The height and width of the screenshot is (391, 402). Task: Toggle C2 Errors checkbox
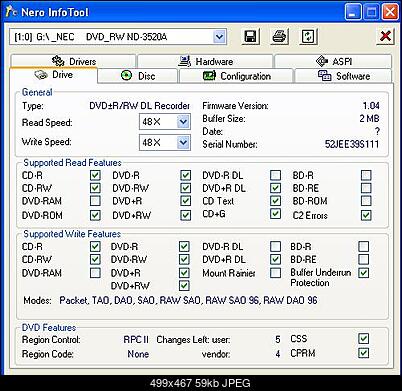(x=366, y=215)
